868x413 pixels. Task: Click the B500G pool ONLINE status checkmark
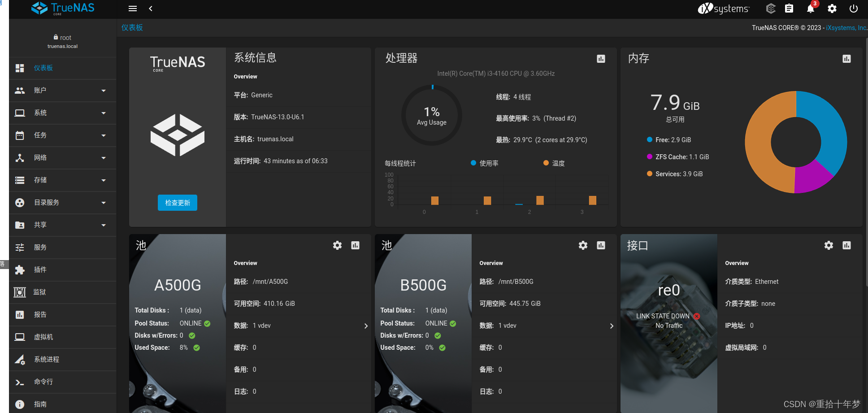point(453,323)
